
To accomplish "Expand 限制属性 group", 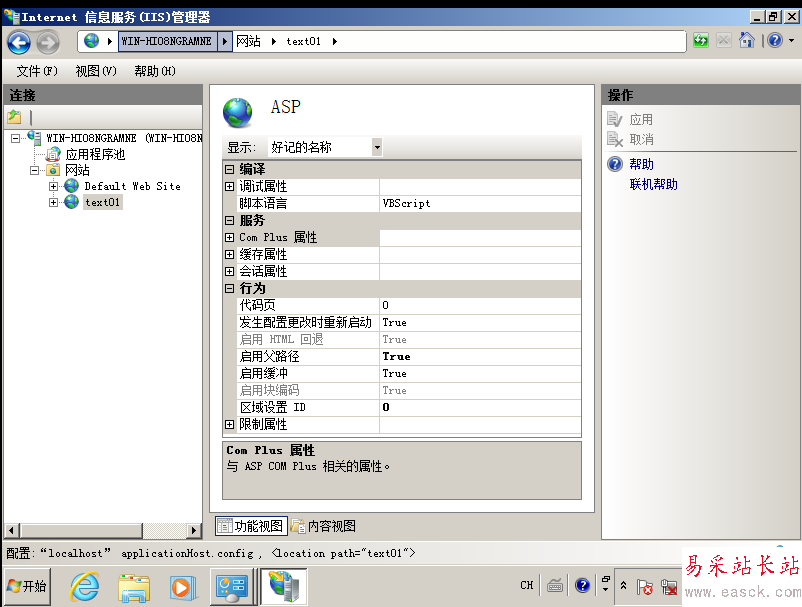I will pyautogui.click(x=230, y=424).
